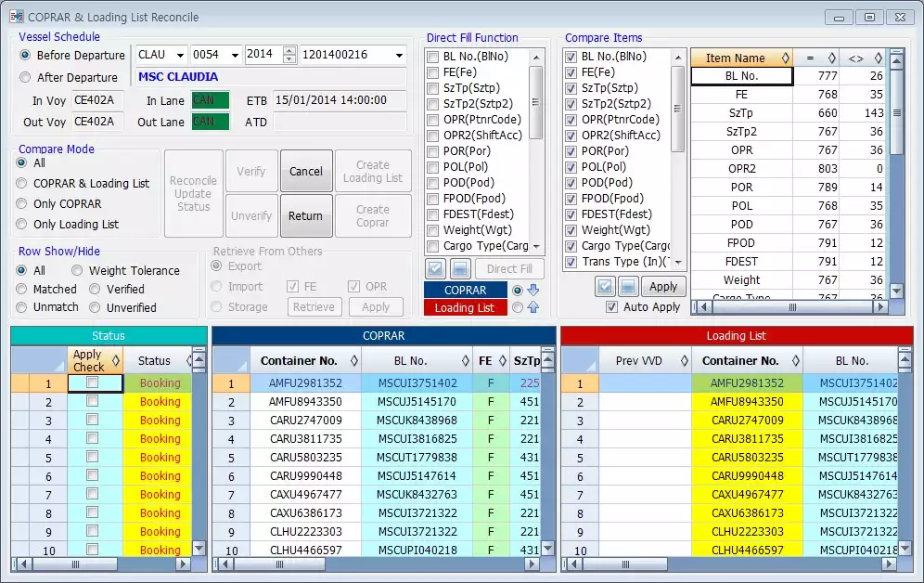Click BL No. MSCUT1779838 in COPRAR grid
The height and width of the screenshot is (583, 924).
(417, 458)
